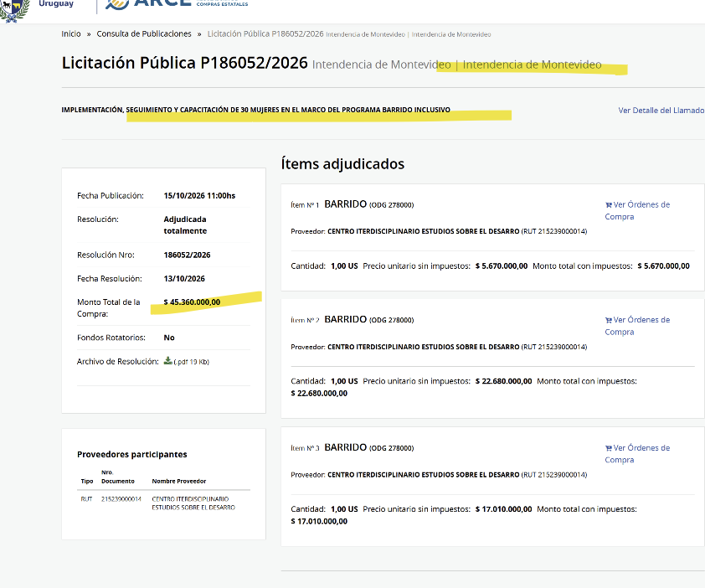Screen dimensions: 705x588
Task: Click Nro. Documento column header
Action: coord(118,477)
